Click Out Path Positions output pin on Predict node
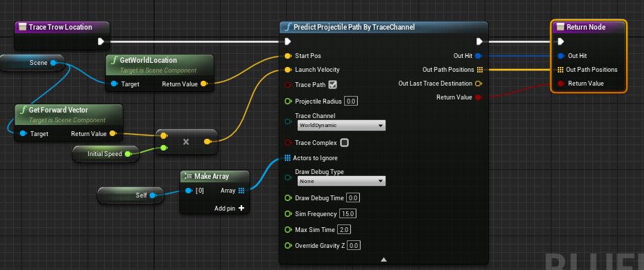This screenshot has height=270, width=644. [480, 70]
